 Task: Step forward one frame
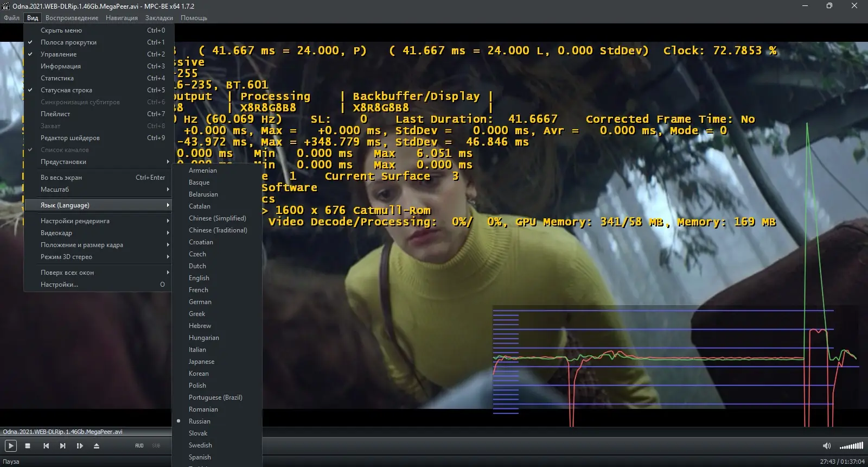point(80,446)
